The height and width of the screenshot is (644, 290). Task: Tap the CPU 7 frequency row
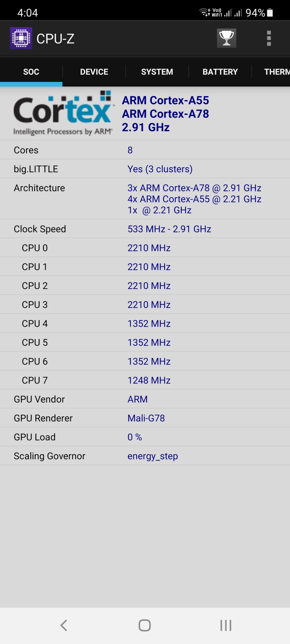(145, 380)
